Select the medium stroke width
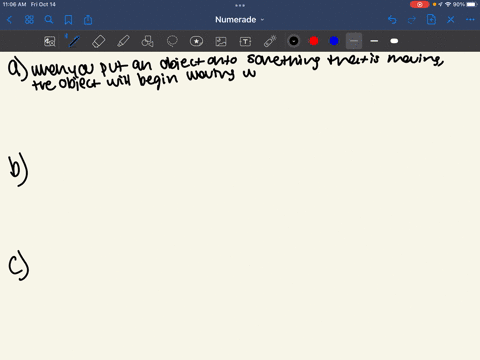 tap(374, 41)
